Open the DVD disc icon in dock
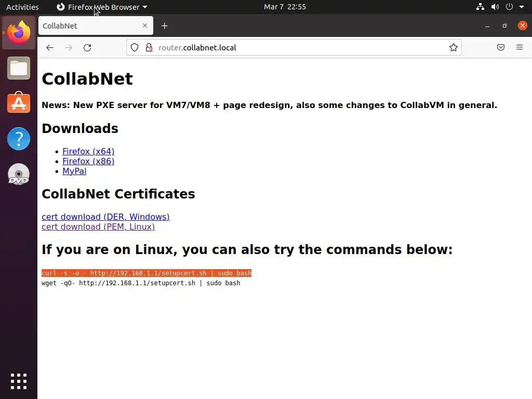Viewport: 532px width, 399px height. coord(19,174)
